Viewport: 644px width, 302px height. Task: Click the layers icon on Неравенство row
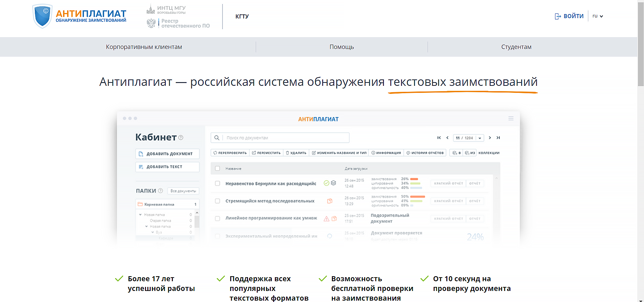[333, 183]
